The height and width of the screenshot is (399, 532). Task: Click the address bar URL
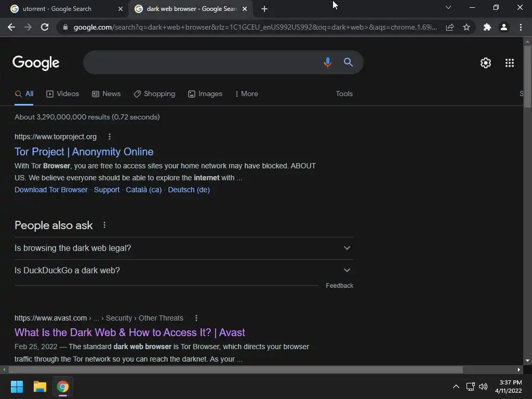(x=255, y=27)
